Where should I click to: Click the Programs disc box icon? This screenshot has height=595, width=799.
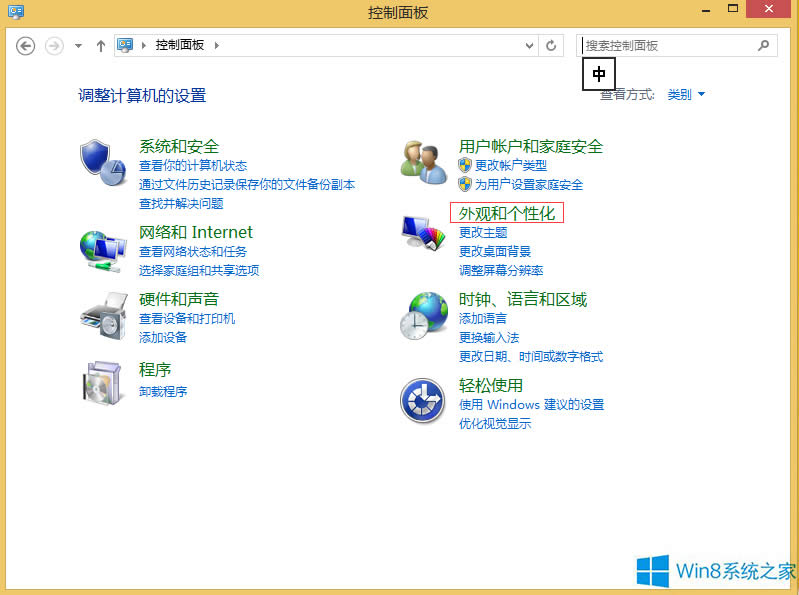102,382
